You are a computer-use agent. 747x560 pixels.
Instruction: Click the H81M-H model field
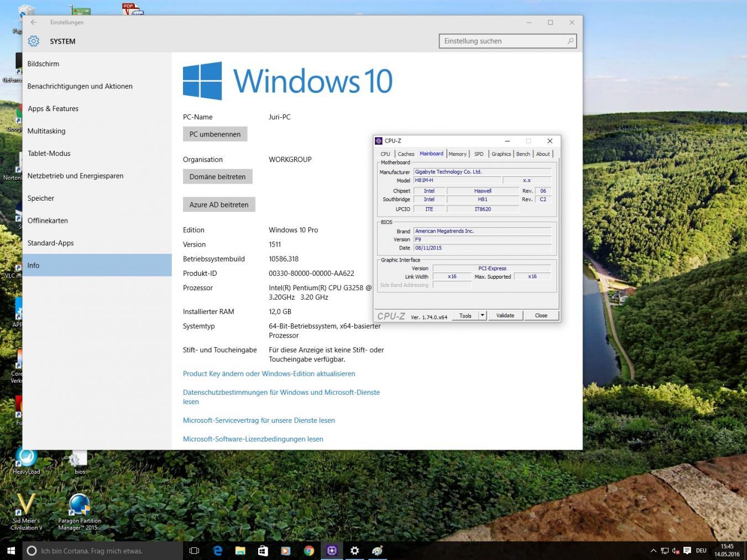[457, 180]
